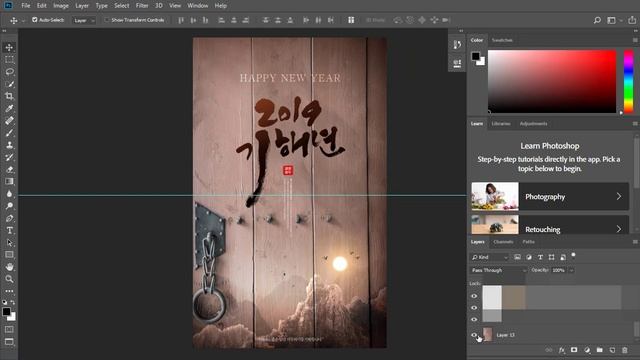This screenshot has width=640, height=360.
Task: Open the Retouching tutorial topic
Action: pyautogui.click(x=550, y=224)
